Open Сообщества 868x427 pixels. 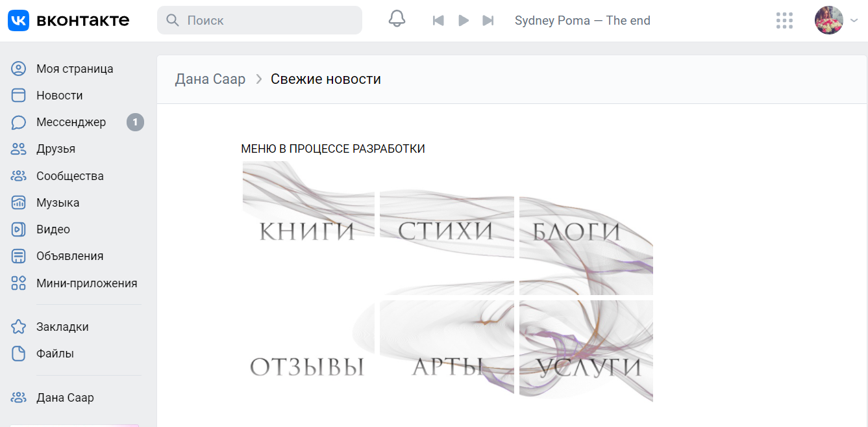point(70,176)
